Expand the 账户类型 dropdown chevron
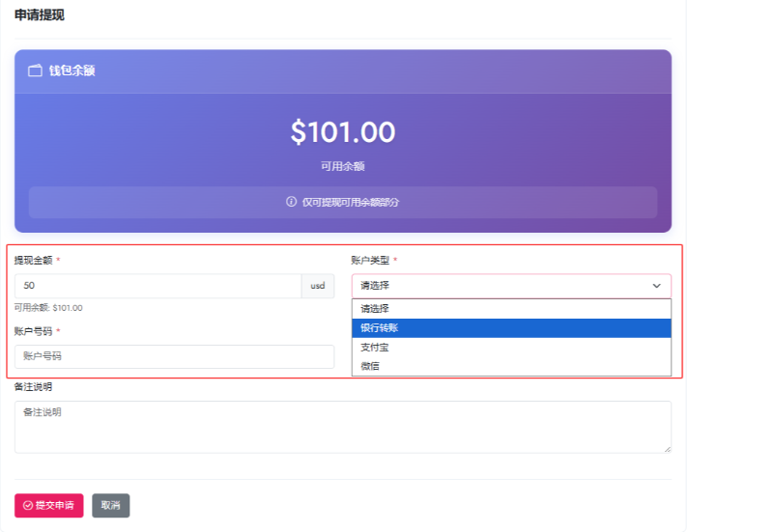 (x=657, y=286)
